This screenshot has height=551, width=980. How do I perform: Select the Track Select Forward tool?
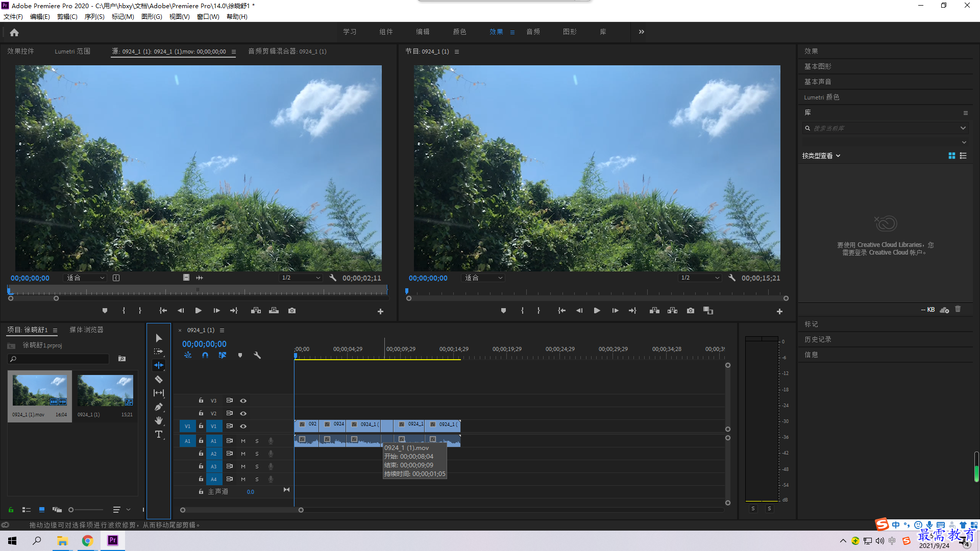pyautogui.click(x=159, y=352)
